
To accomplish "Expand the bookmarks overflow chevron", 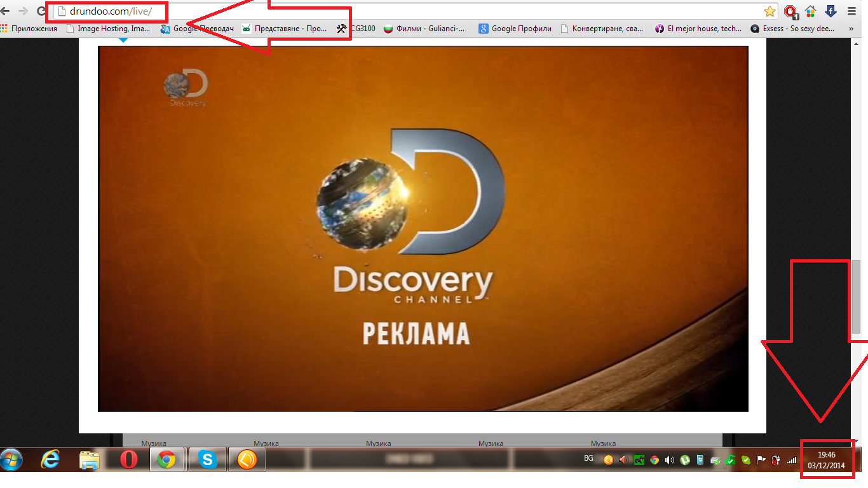I will pos(851,29).
